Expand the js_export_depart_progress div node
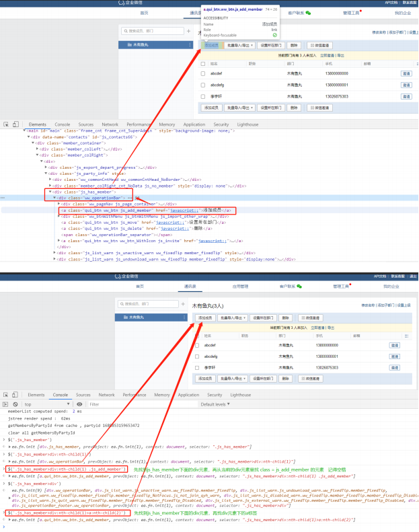 tap(46, 167)
